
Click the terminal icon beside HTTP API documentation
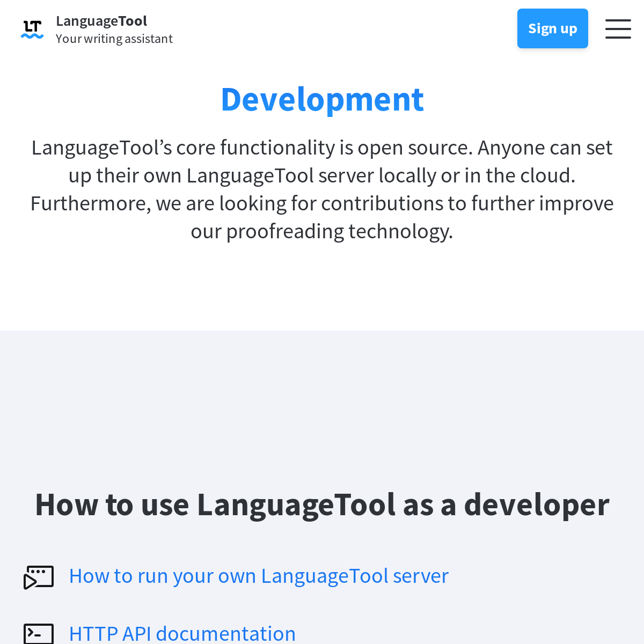tap(39, 634)
